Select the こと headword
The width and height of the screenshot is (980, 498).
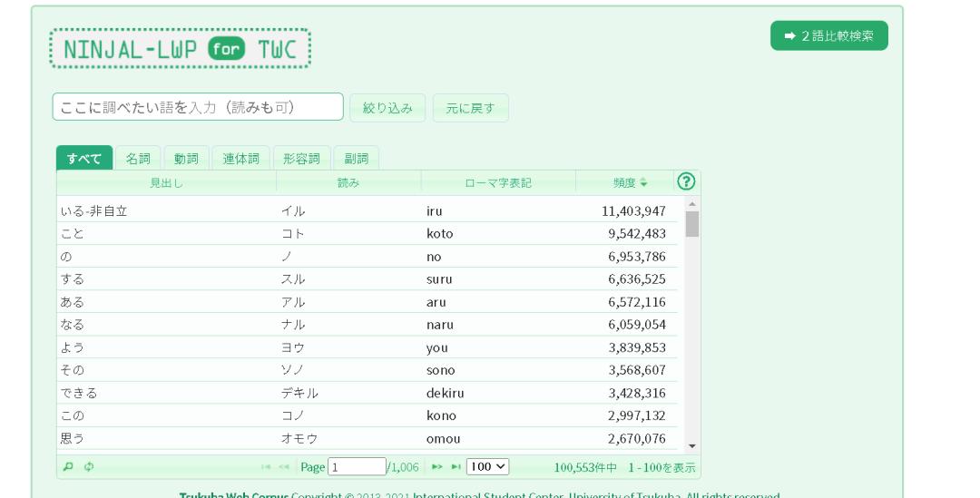click(x=72, y=234)
